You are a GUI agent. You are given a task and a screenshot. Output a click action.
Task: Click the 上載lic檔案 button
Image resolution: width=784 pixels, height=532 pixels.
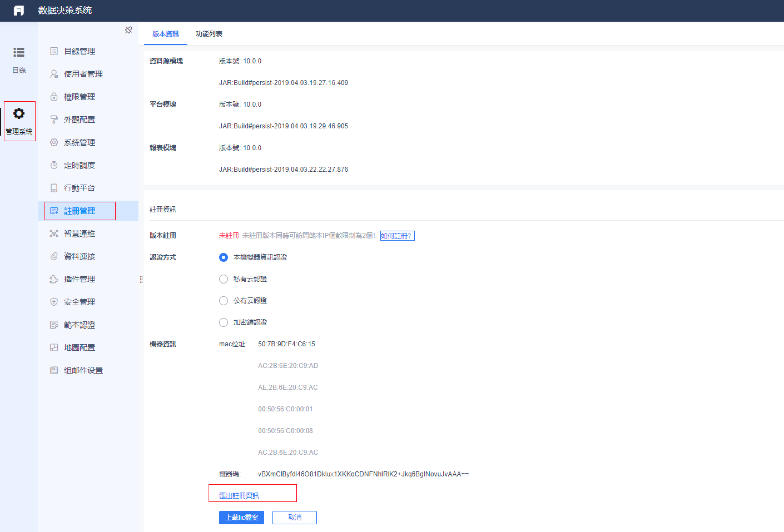pyautogui.click(x=242, y=517)
